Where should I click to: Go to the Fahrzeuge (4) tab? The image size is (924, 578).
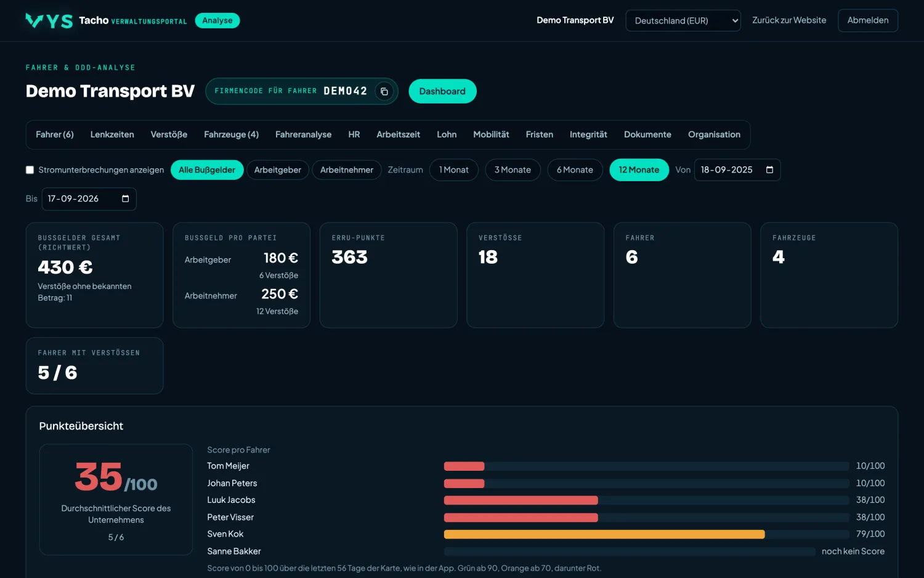coord(232,134)
